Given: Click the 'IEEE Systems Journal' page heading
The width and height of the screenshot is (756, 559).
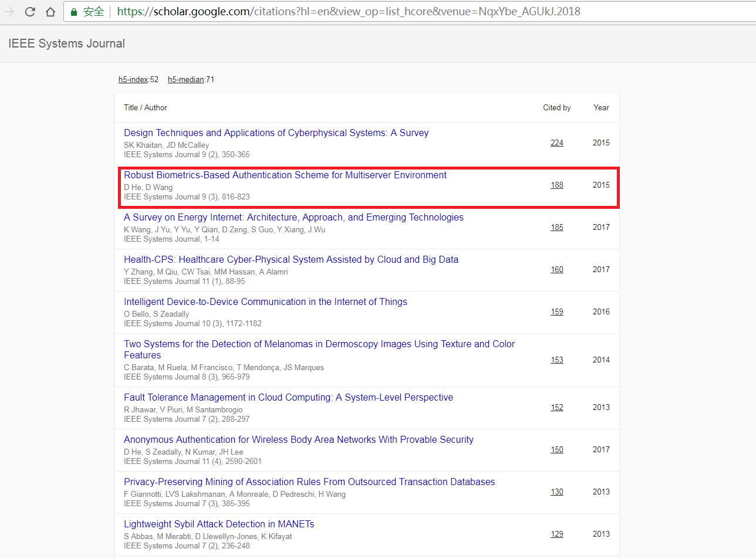Looking at the screenshot, I should tap(66, 43).
